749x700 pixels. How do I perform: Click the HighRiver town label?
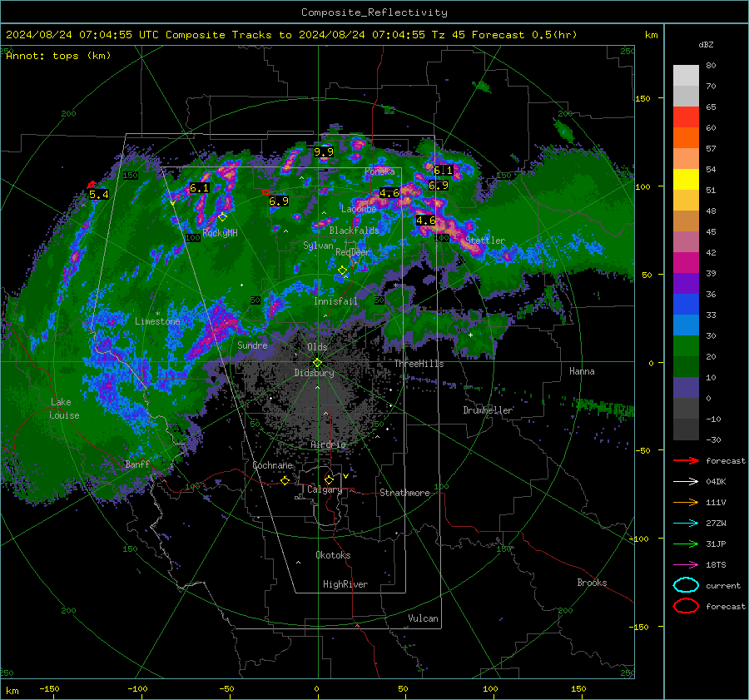(x=345, y=584)
